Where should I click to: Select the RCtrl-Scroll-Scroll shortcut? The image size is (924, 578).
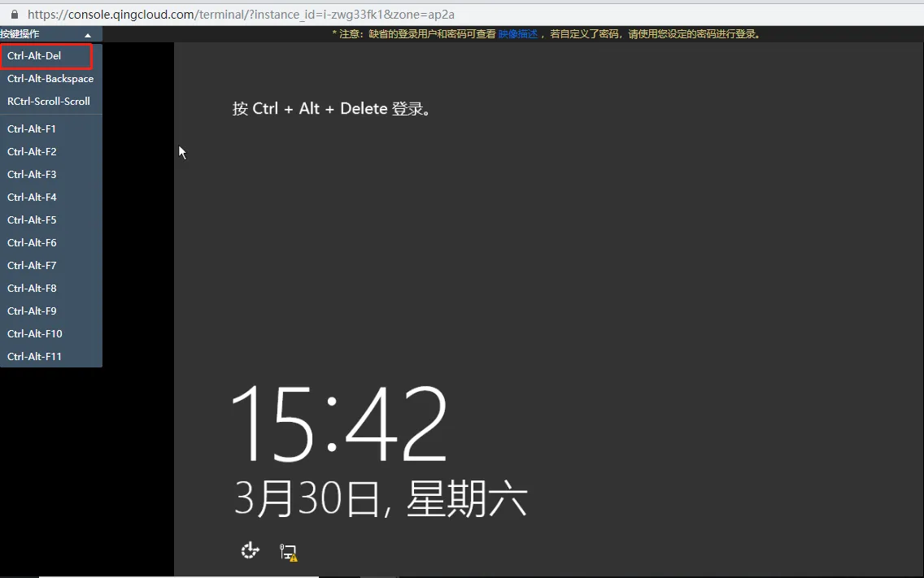[x=47, y=101]
